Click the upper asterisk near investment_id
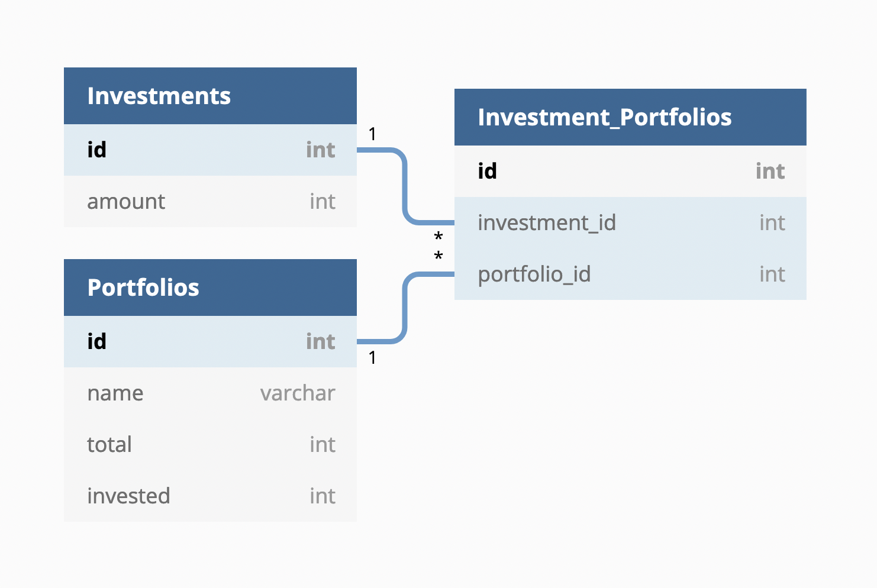Viewport: 877px width, 588px height. click(x=438, y=237)
